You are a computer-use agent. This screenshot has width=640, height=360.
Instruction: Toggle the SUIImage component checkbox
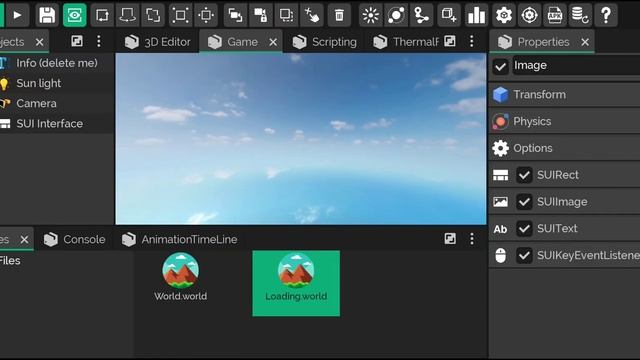[x=524, y=202]
